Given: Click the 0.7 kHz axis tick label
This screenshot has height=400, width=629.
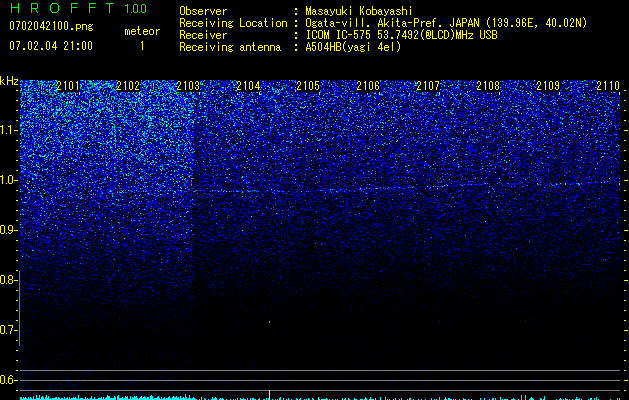Looking at the screenshot, I should click(8, 330).
